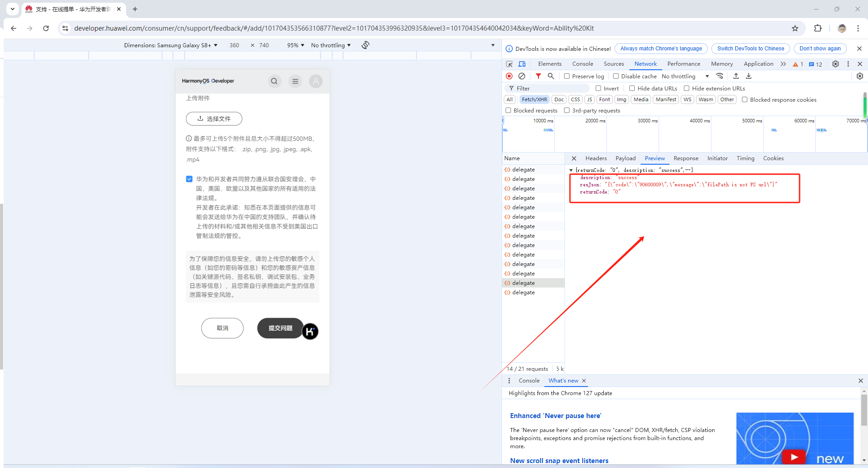The image size is (868, 468).
Task: Rotate device orientation icon
Action: (366, 45)
